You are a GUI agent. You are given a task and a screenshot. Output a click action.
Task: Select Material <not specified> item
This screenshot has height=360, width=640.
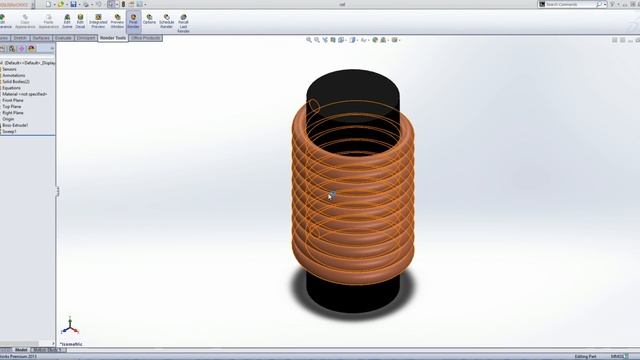pos(24,94)
